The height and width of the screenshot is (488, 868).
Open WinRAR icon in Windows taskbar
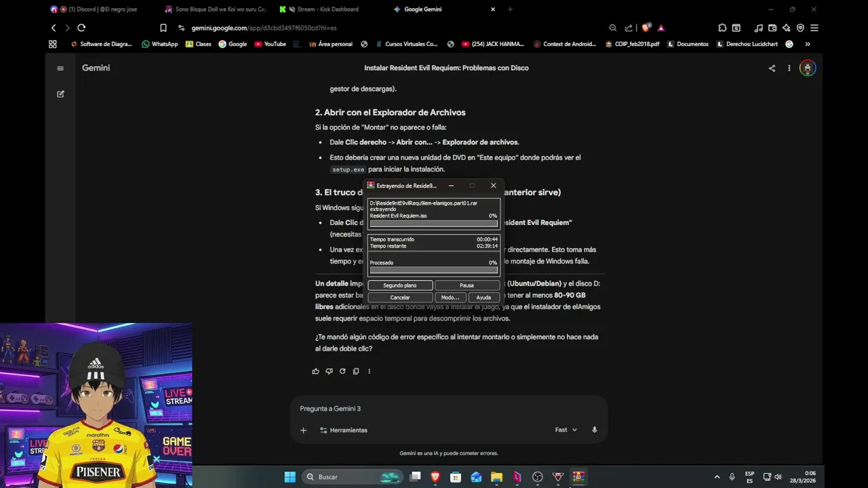click(578, 477)
